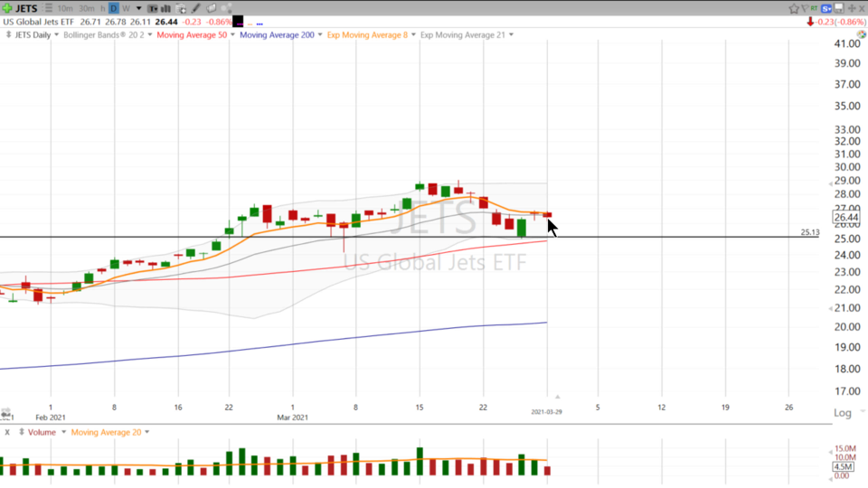The width and height of the screenshot is (868, 488).
Task: Click the up-down arrows beside JETS Daily
Action: coord(8,35)
